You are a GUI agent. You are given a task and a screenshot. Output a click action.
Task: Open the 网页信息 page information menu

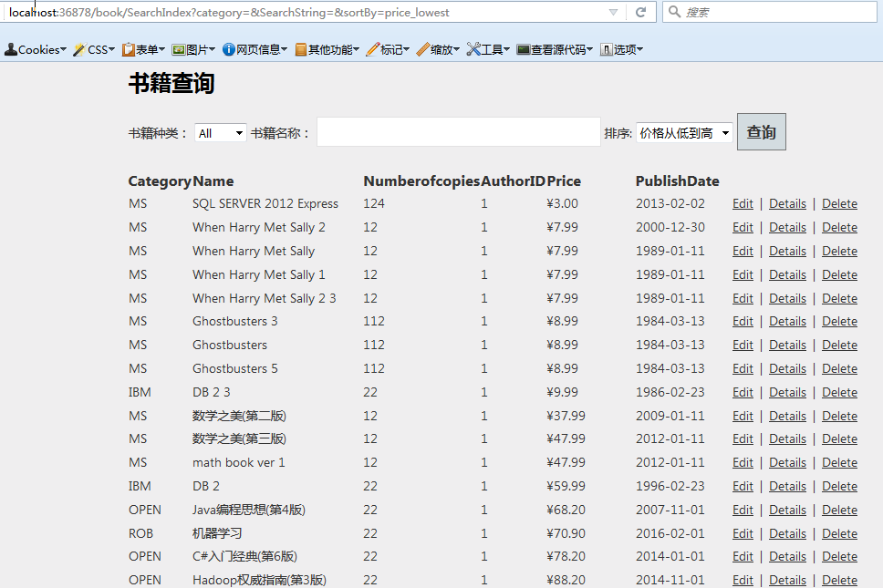255,49
